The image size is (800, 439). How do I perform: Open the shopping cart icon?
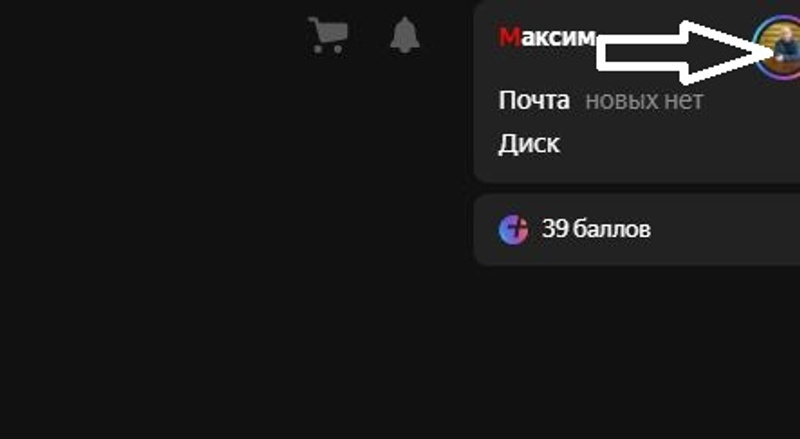(328, 35)
